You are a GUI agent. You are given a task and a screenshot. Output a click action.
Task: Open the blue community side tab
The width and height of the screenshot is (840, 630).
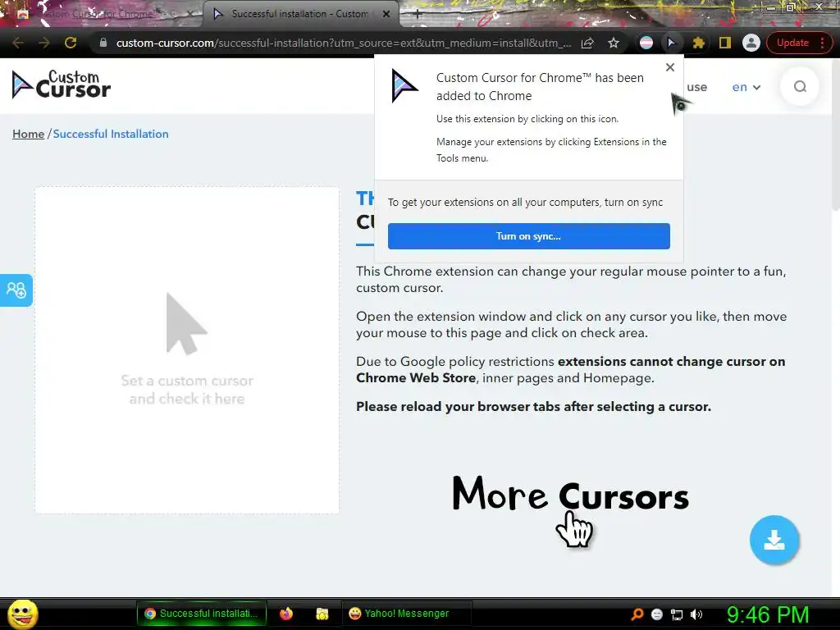coord(16,290)
